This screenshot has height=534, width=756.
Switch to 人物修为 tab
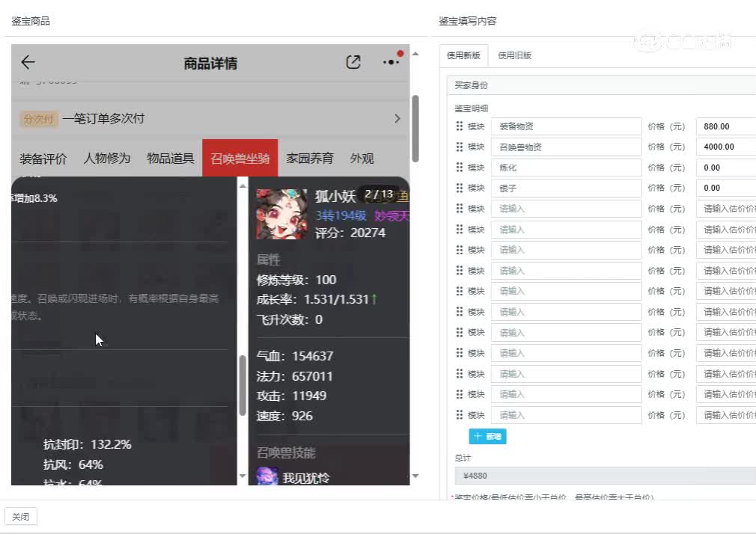(107, 159)
